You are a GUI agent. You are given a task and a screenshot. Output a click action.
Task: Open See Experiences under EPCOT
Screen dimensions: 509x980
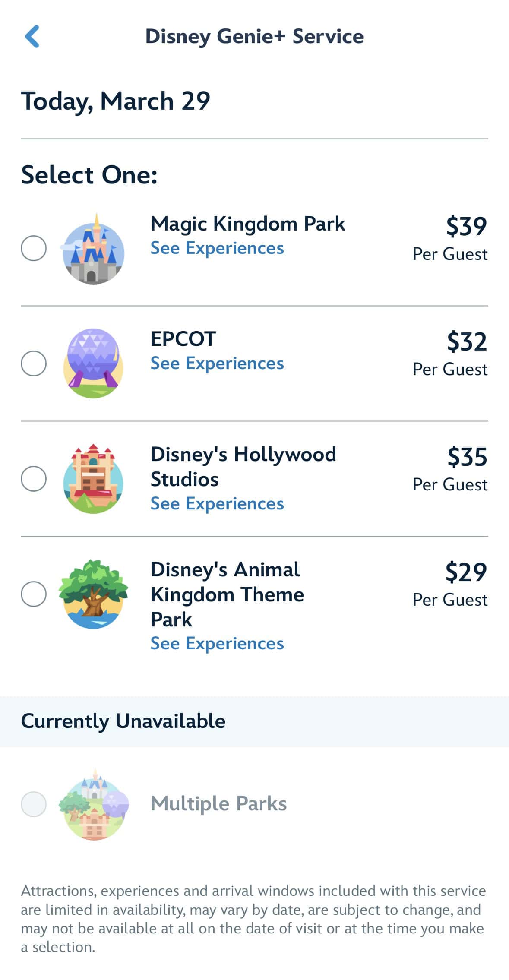(217, 364)
